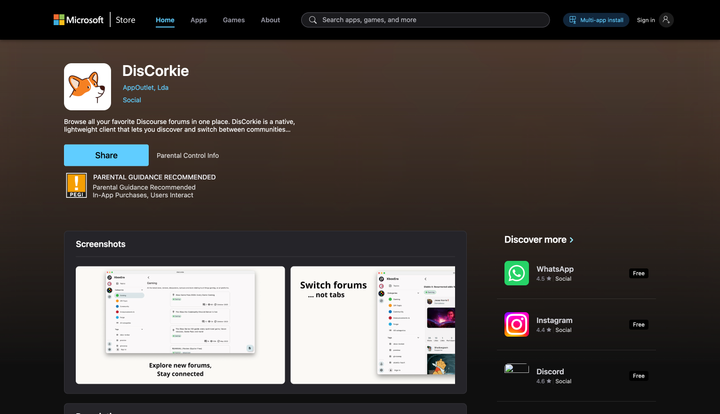The width and height of the screenshot is (720, 414).
Task: Click the WhatsApp 4.5 star rating
Action: tap(543, 279)
